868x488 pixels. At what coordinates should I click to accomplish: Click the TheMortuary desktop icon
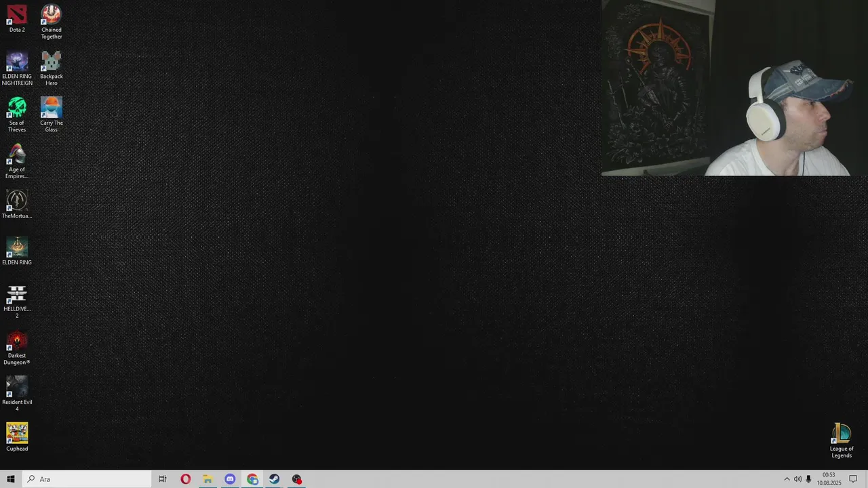(17, 205)
